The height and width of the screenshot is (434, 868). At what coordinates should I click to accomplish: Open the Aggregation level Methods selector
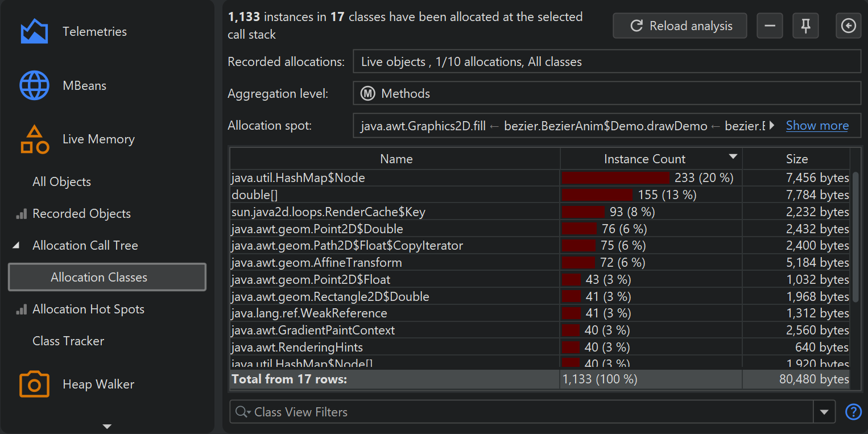606,94
